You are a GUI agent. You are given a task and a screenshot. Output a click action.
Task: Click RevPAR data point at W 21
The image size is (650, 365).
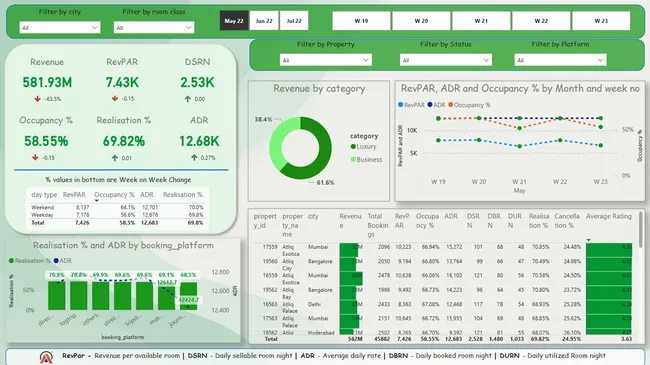[519, 146]
